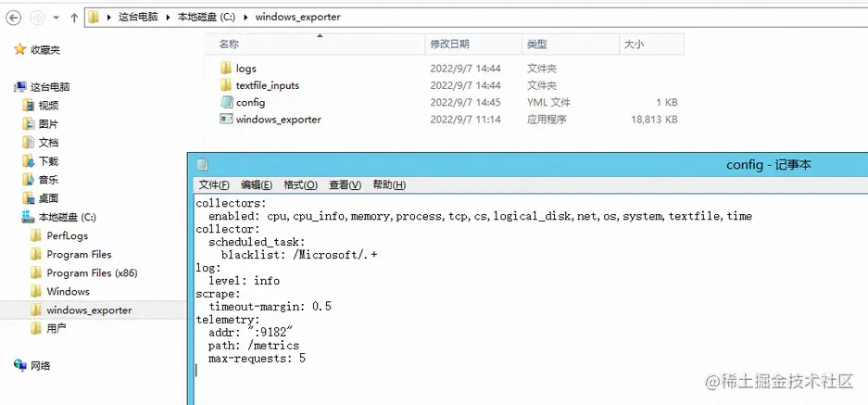Open 文档 in the navigation pane
This screenshot has width=868, height=405.
(x=49, y=143)
